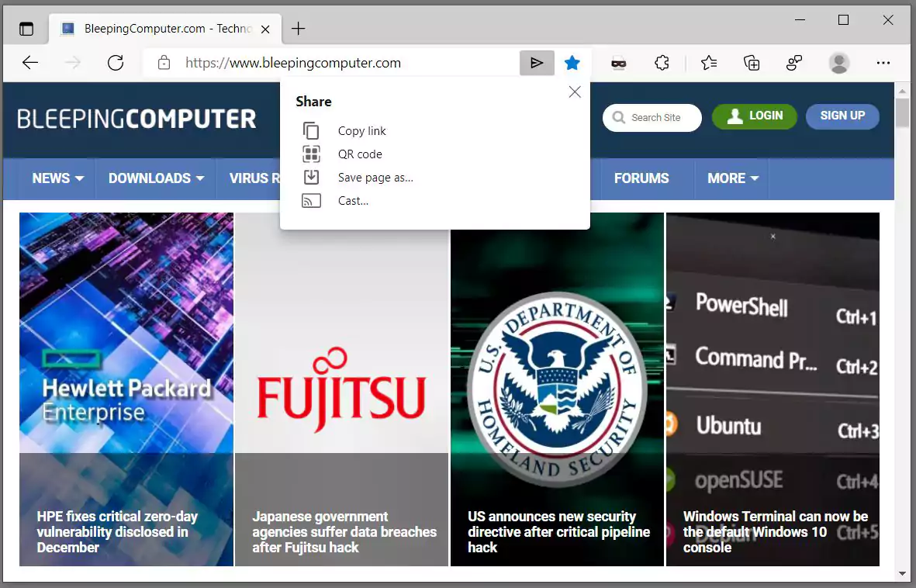Open the Fujitsu hack article
916x588 pixels.
click(x=344, y=532)
